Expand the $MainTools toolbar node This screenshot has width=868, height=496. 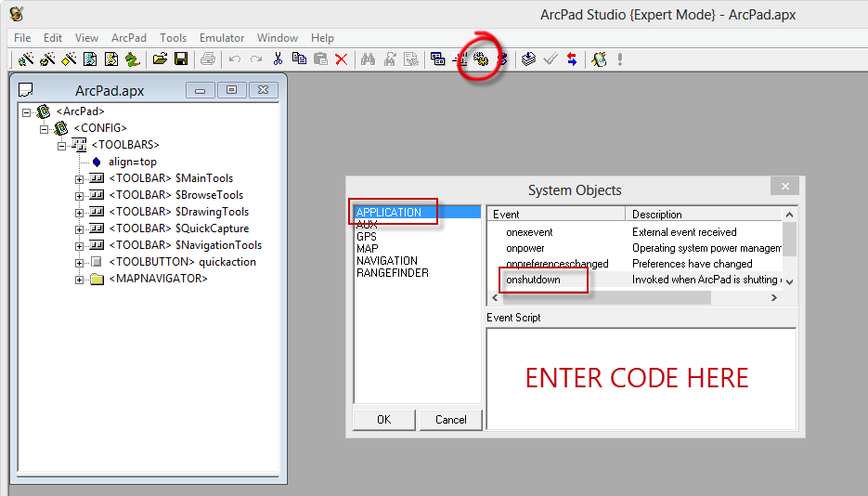(x=79, y=179)
